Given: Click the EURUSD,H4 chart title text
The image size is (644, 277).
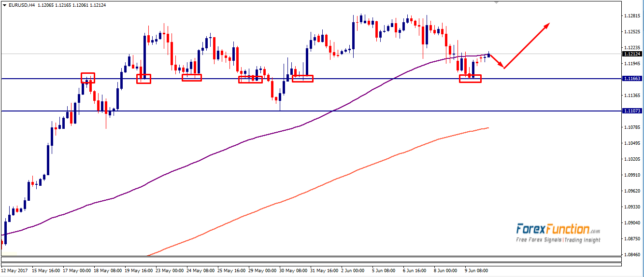Looking at the screenshot, I should [22, 5].
